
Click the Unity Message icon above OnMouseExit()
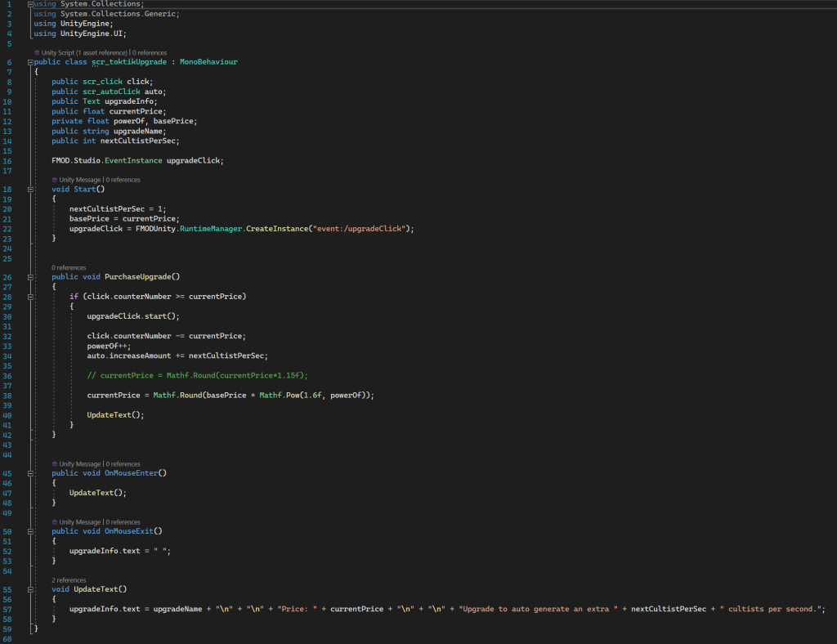click(x=55, y=522)
